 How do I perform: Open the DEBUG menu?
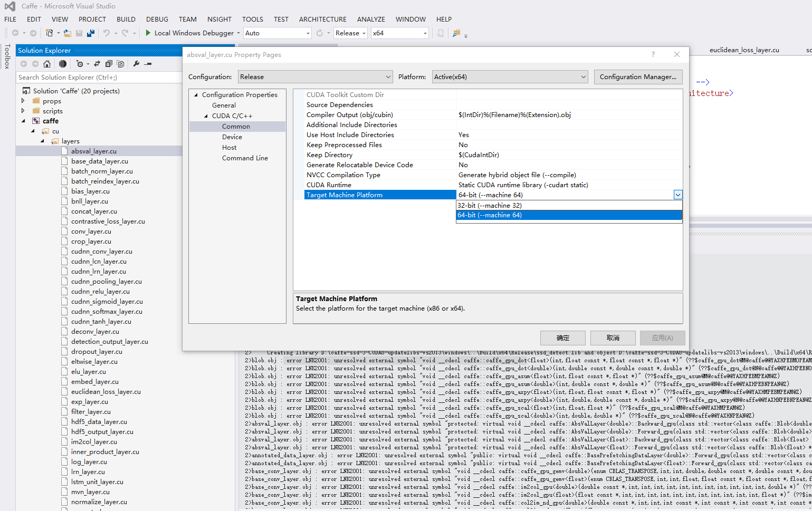pyautogui.click(x=157, y=19)
